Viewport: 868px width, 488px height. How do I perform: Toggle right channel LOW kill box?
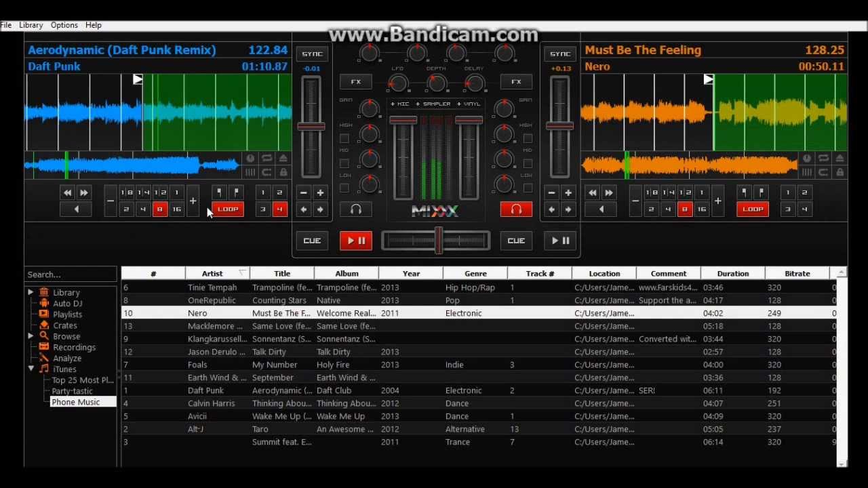pos(528,188)
